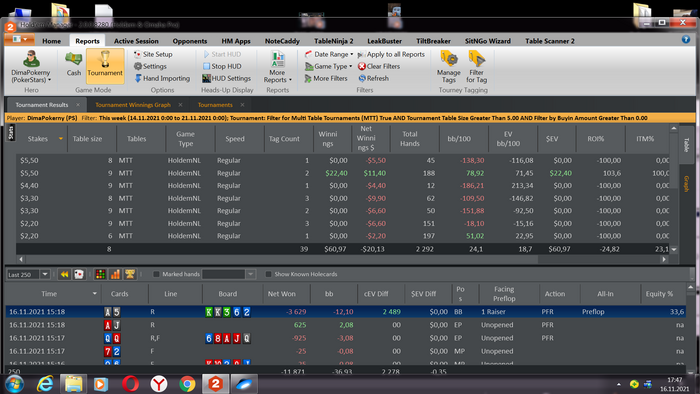The image size is (700, 394).
Task: Select hand row with net won -925
Action: 346,338
